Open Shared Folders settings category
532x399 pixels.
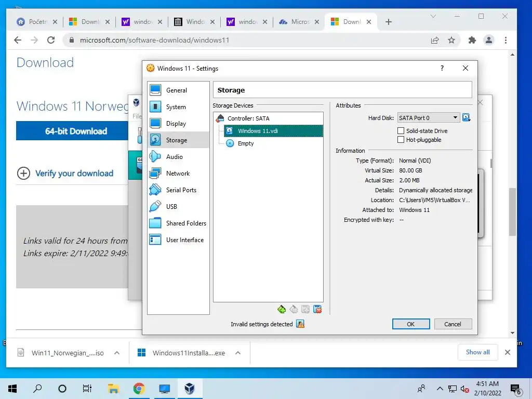pyautogui.click(x=179, y=223)
